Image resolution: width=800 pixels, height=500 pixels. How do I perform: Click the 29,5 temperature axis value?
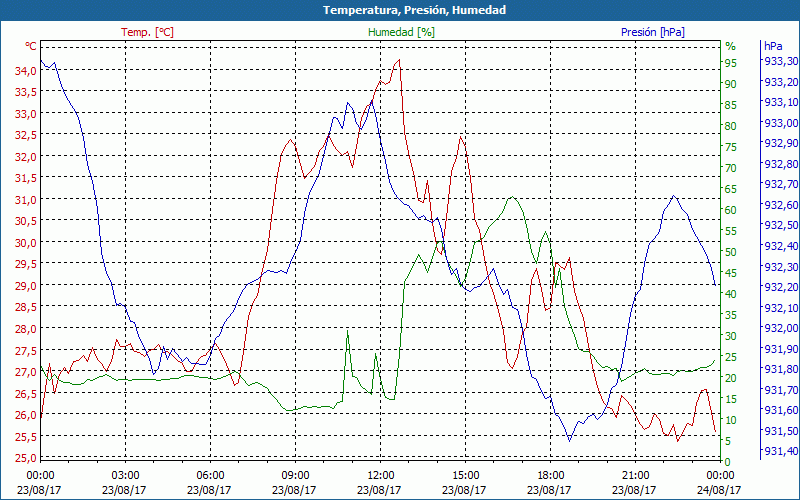26,264
